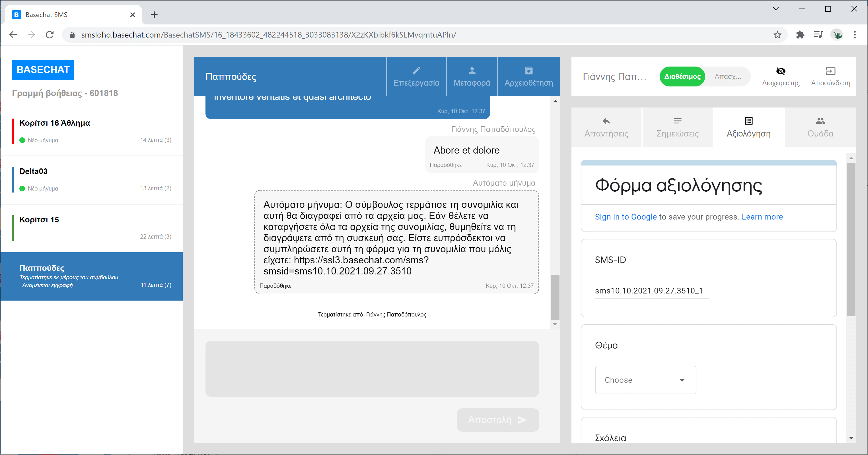
Task: Open Chrome media control icon
Action: (818, 35)
